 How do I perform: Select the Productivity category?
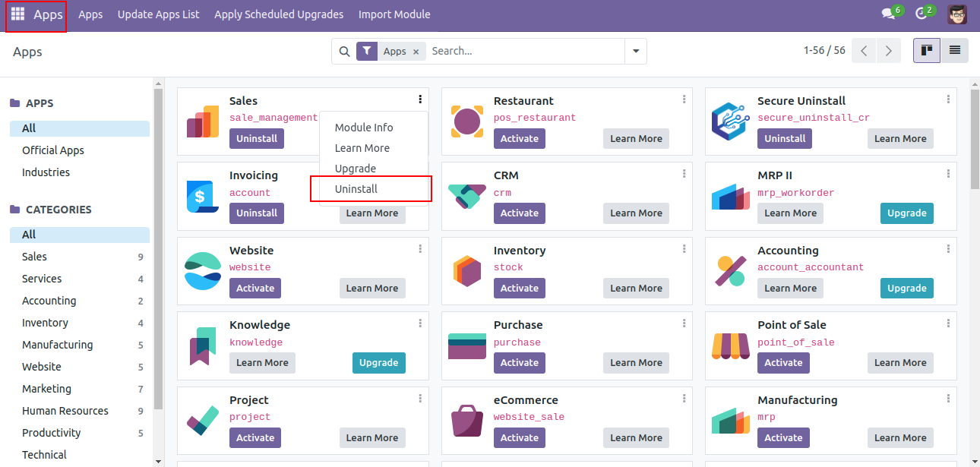[x=80, y=433]
